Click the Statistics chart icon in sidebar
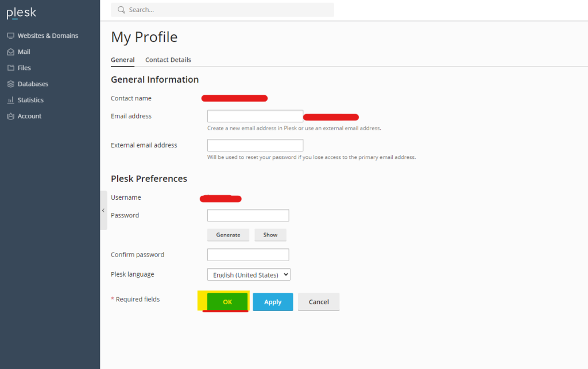 pos(10,100)
